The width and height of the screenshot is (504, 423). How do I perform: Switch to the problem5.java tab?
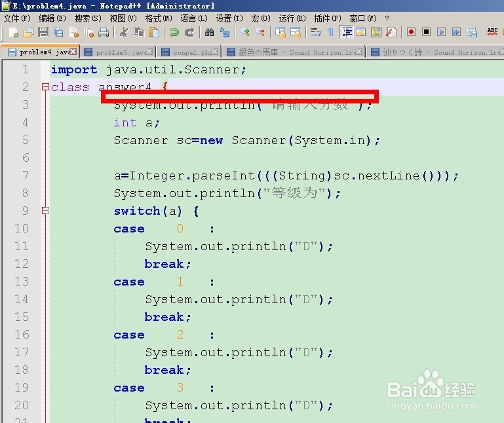[x=117, y=52]
